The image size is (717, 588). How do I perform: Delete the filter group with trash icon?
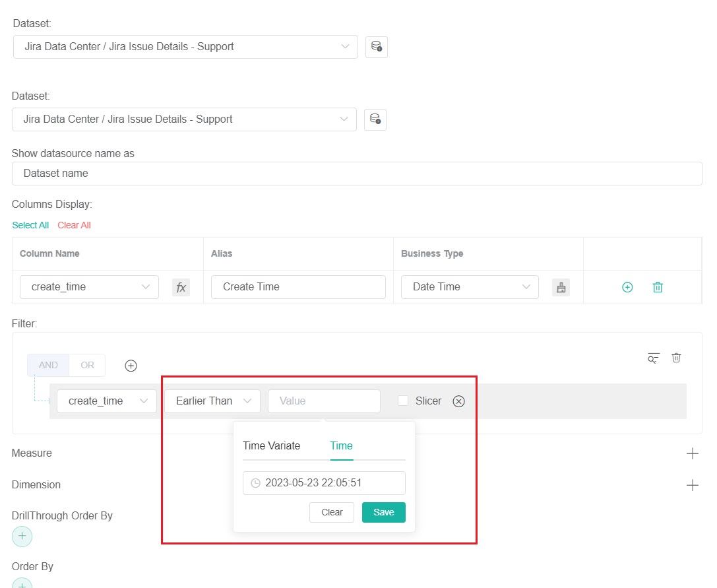(676, 358)
